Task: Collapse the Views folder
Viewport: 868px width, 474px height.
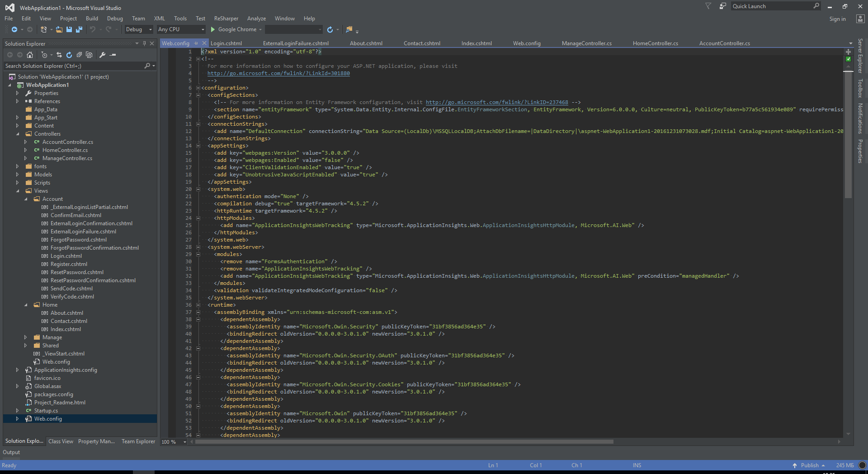Action: 18,191
